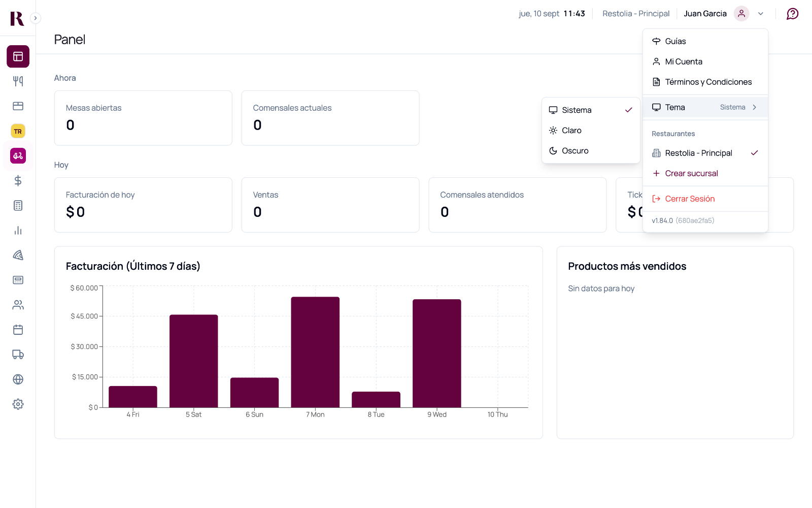Select the Oscuro theme option
This screenshot has width=812, height=508.
coord(591,151)
